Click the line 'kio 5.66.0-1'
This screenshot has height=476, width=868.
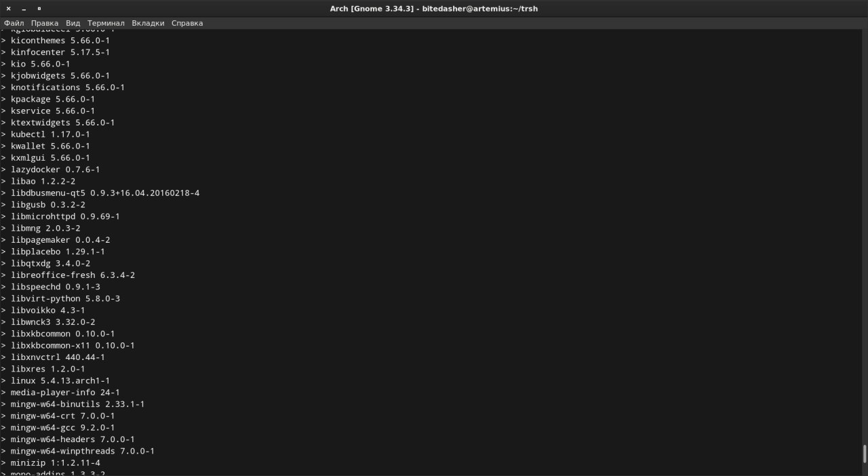tap(41, 64)
